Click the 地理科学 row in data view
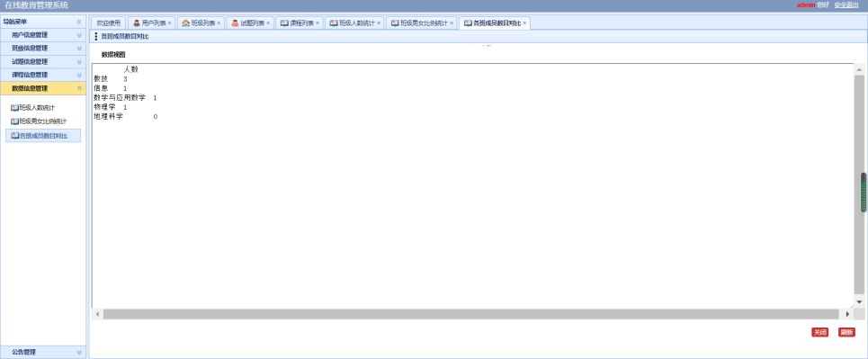 tap(126, 116)
